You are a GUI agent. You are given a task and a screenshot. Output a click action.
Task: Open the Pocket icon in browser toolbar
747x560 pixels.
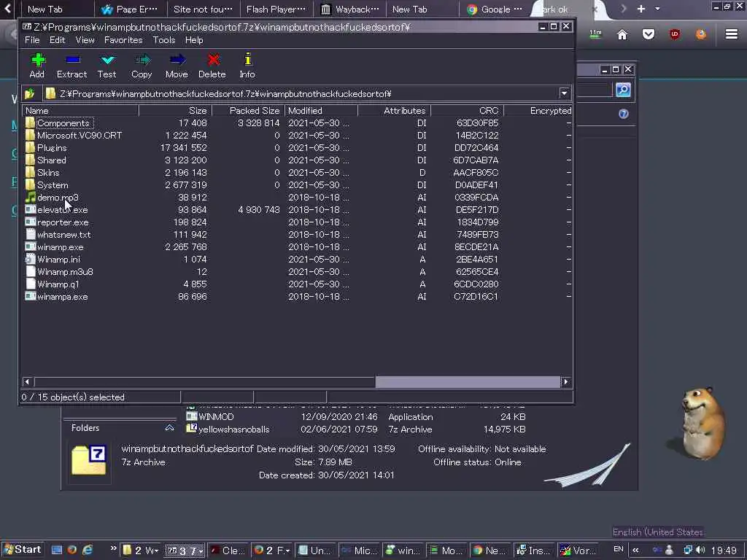[649, 34]
